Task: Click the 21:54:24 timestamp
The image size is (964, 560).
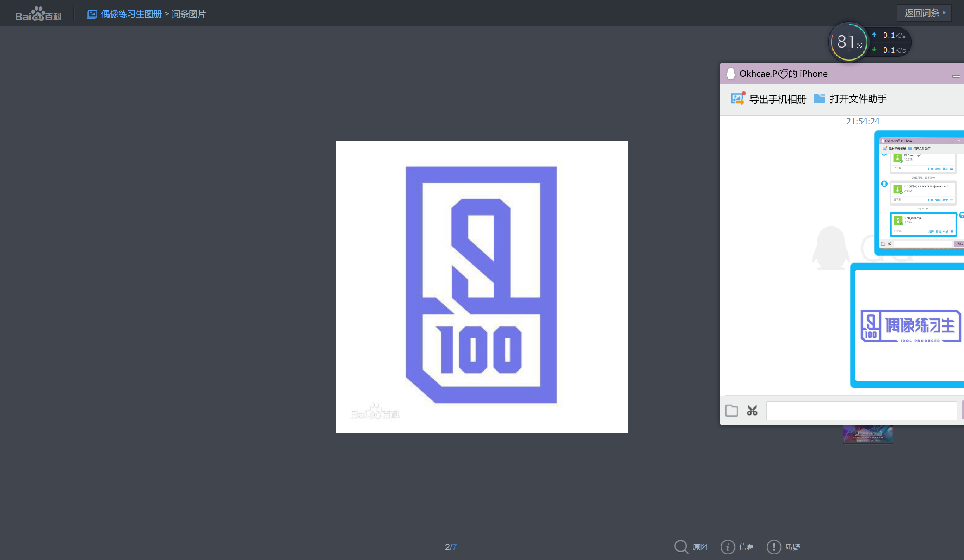Action: [863, 121]
